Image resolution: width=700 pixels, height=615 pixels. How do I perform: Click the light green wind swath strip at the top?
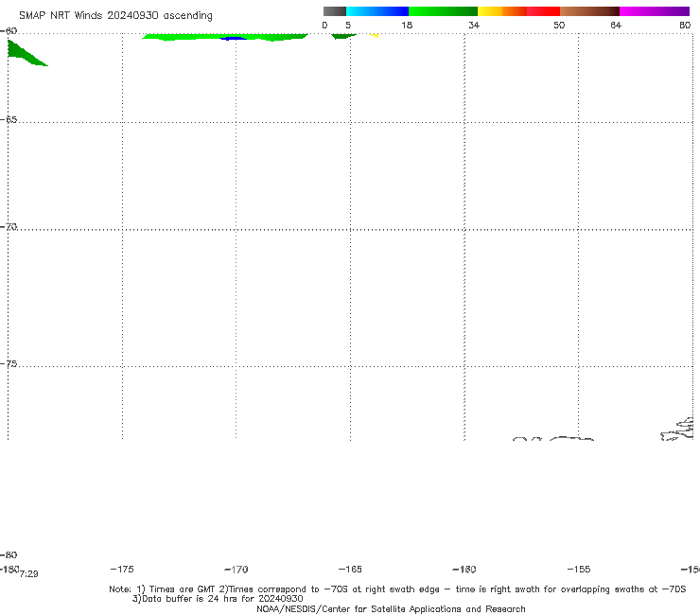pos(225,37)
